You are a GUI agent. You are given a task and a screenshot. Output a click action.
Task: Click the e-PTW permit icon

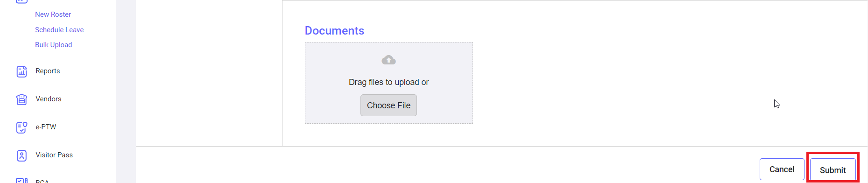22,127
